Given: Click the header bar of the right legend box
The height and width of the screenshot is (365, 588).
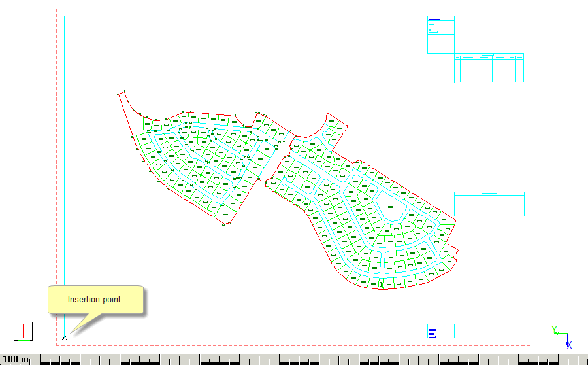Looking at the screenshot, I should (489, 194).
